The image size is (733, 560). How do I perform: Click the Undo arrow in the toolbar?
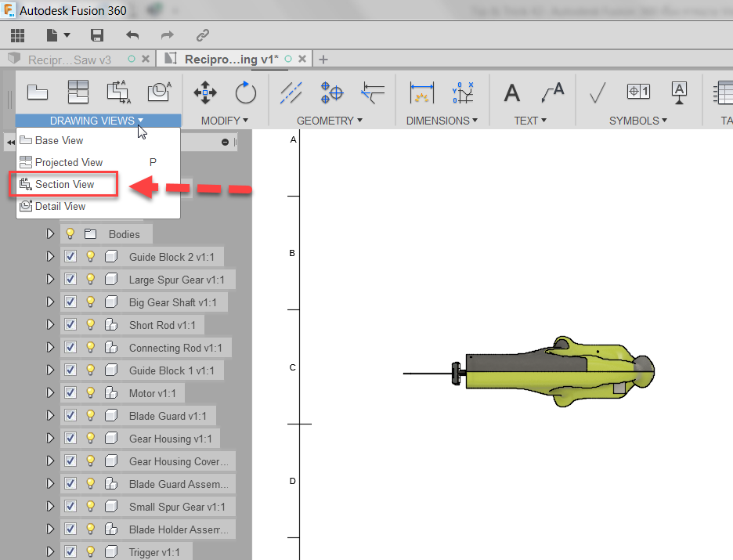pyautogui.click(x=130, y=35)
